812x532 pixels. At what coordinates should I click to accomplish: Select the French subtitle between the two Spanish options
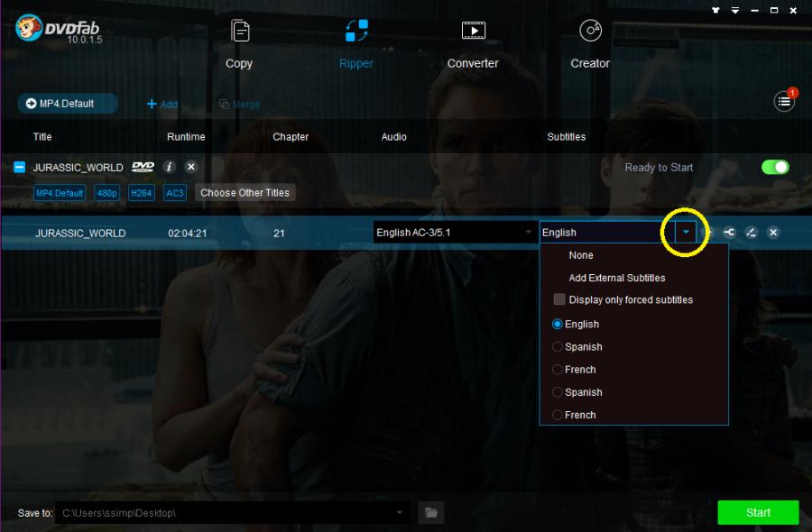pyautogui.click(x=558, y=370)
